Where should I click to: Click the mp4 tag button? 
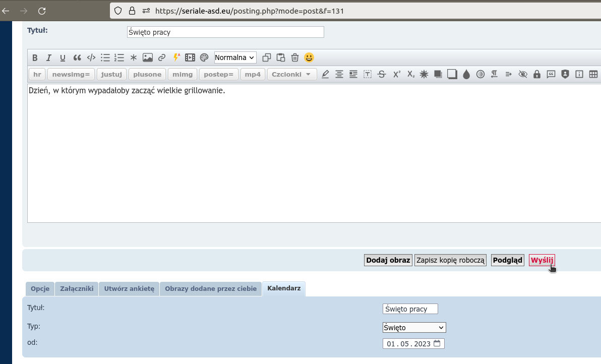pos(253,74)
